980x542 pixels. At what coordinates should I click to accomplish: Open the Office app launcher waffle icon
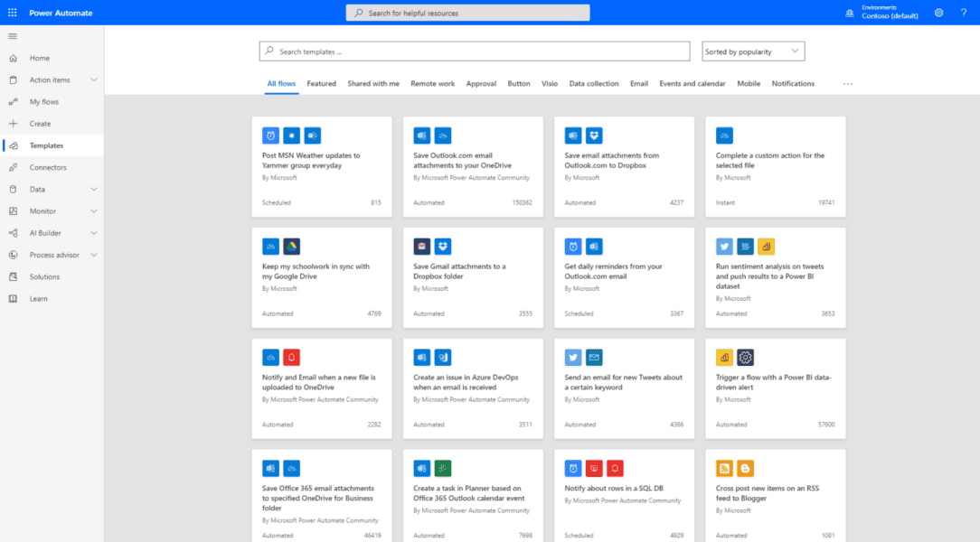coord(12,12)
